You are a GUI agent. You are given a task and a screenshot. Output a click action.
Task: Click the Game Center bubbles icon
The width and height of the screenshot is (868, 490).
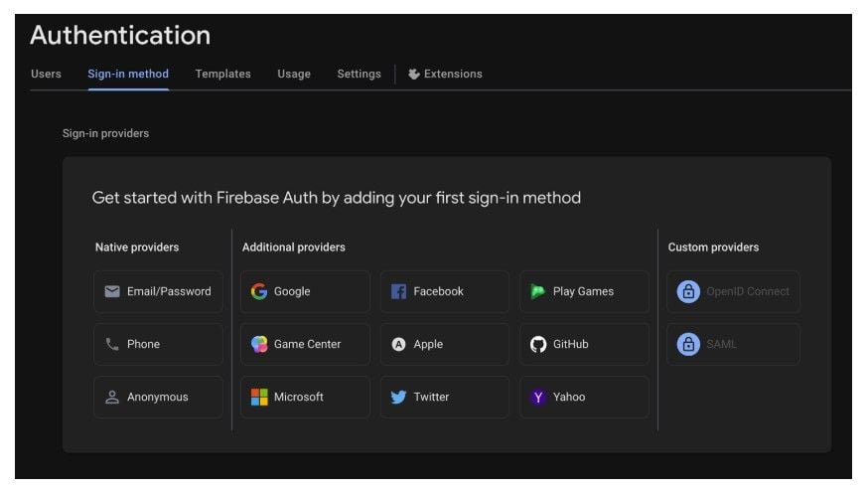pos(259,344)
